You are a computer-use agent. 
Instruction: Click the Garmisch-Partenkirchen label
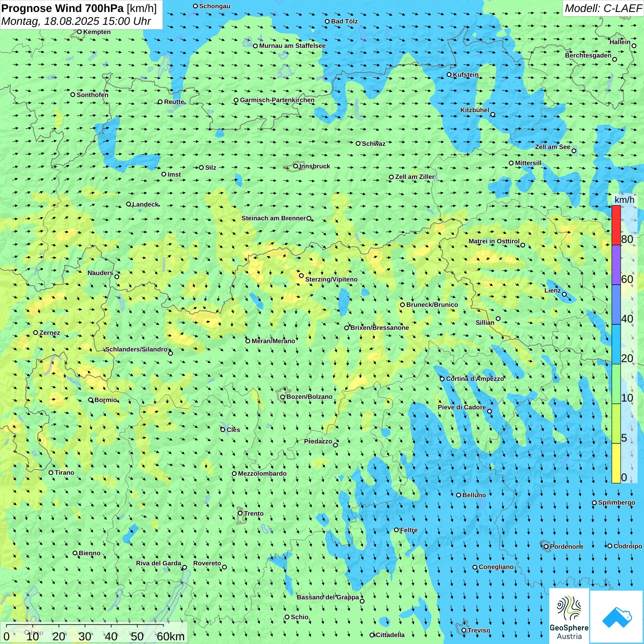(277, 100)
